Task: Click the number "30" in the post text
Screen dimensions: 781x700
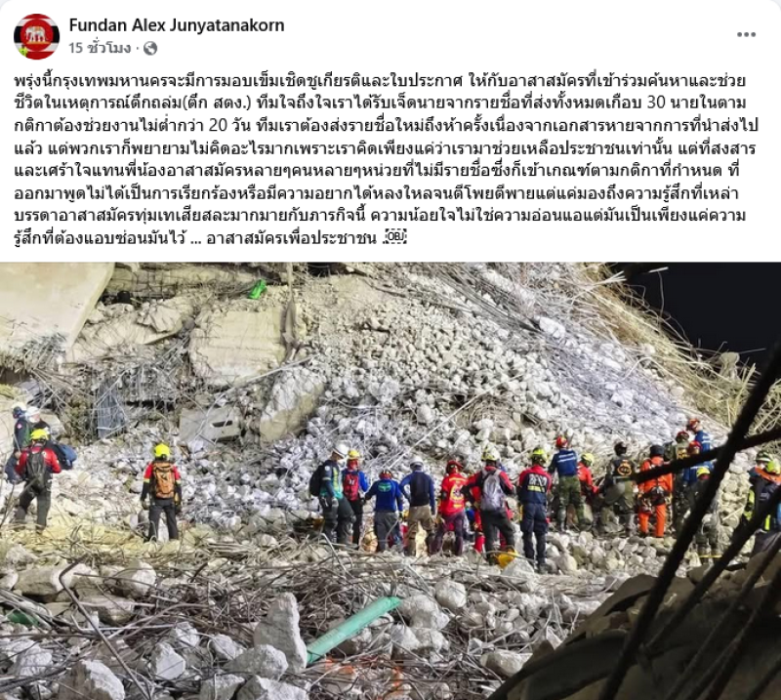Action: (x=656, y=103)
